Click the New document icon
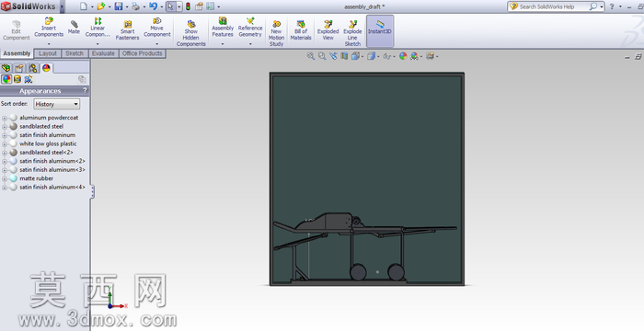This screenshot has width=644, height=331. point(84,6)
